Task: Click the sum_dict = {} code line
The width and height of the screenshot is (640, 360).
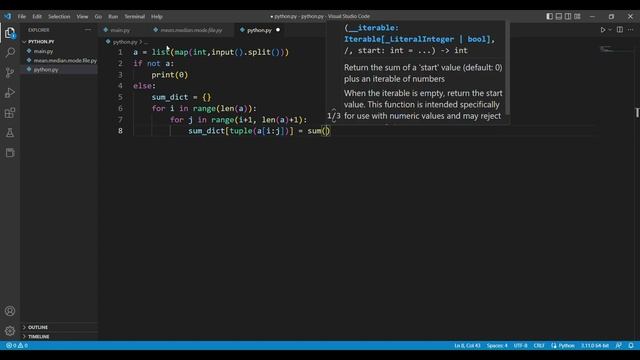Action: point(181,97)
